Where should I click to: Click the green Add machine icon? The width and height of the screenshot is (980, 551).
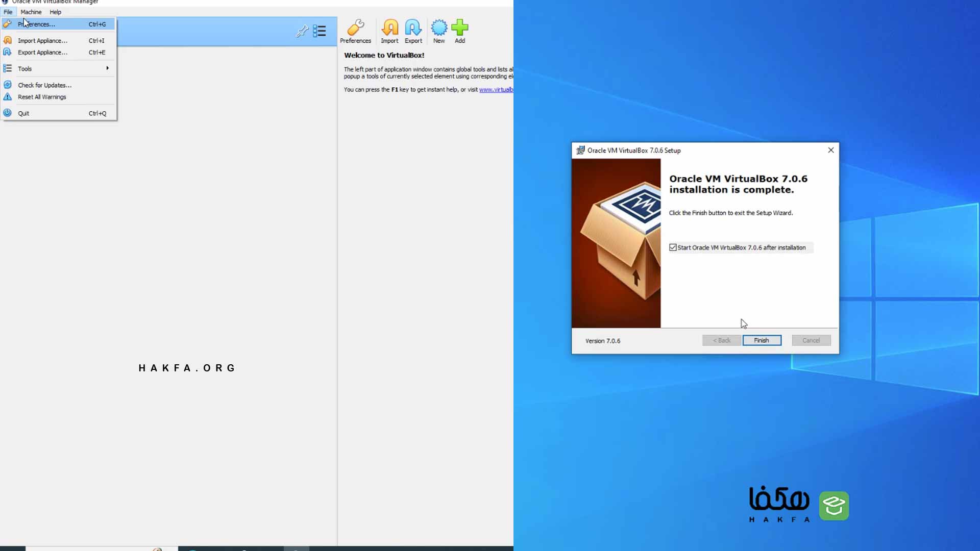coord(460,32)
